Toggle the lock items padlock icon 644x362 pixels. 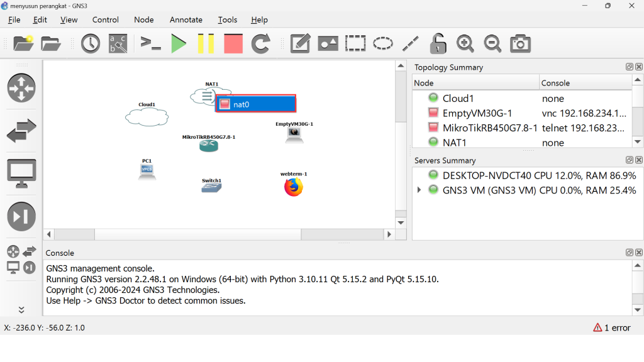pos(438,43)
